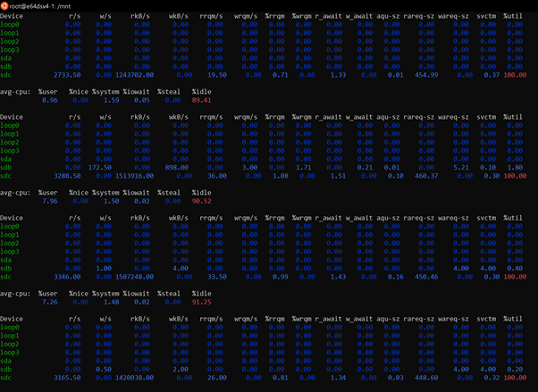Select sdb %util value 1.80
Image resolution: width=538 pixels, height=392 pixels.
tap(515, 168)
